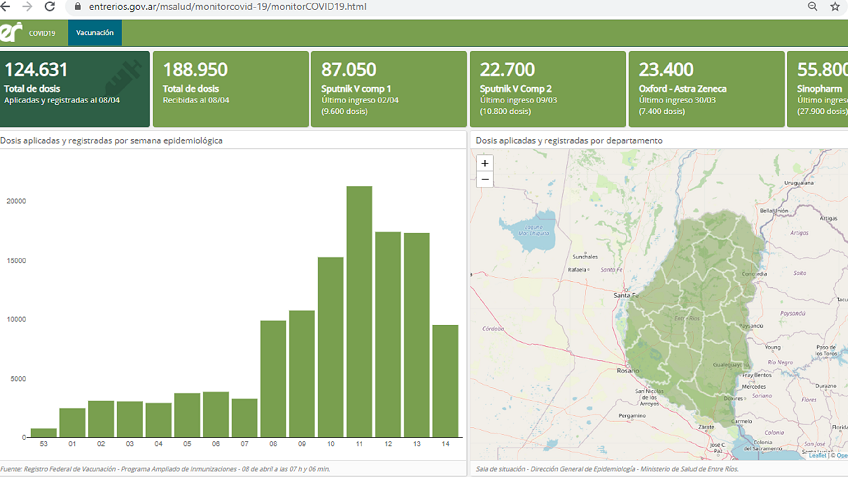The image size is (848, 477).
Task: Click the address bar URL field
Action: pos(433,6)
